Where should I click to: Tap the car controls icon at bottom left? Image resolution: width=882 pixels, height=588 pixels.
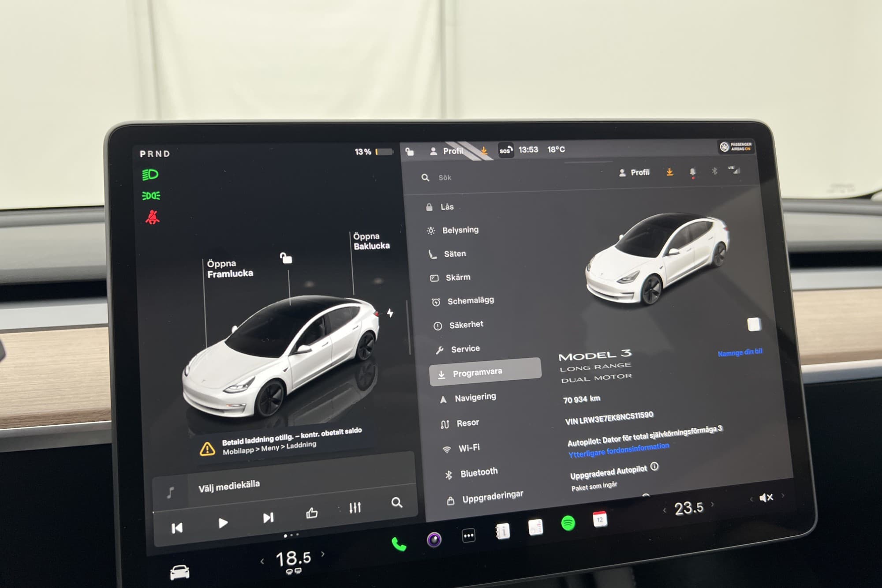point(179,573)
